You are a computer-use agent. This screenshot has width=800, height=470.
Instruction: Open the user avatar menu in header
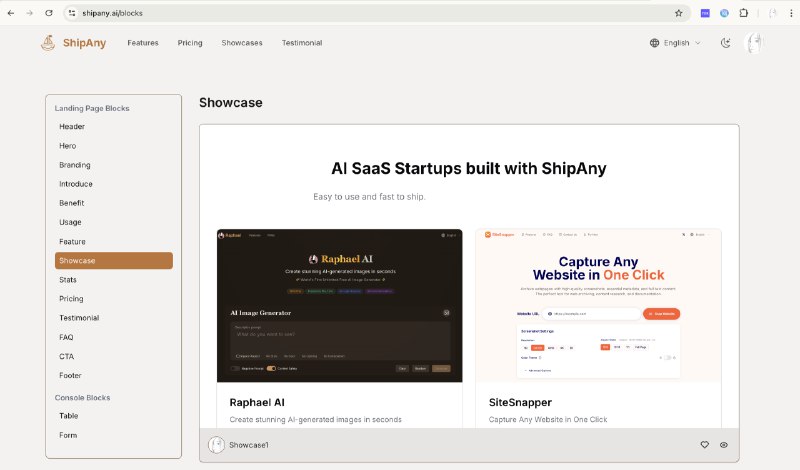[754, 43]
